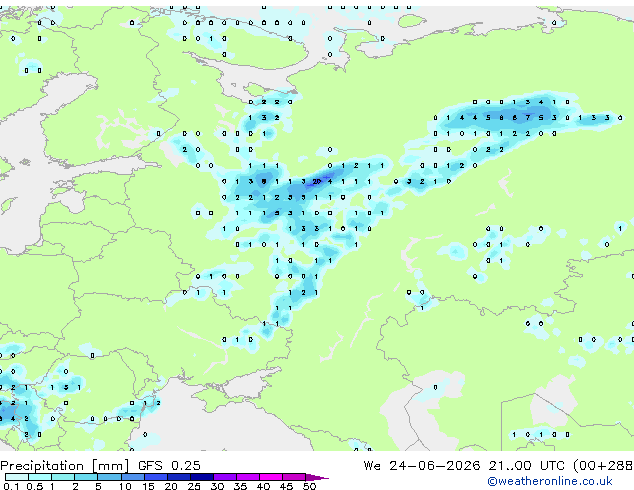Click the '21..00 UTC' time text

pyautogui.click(x=526, y=466)
